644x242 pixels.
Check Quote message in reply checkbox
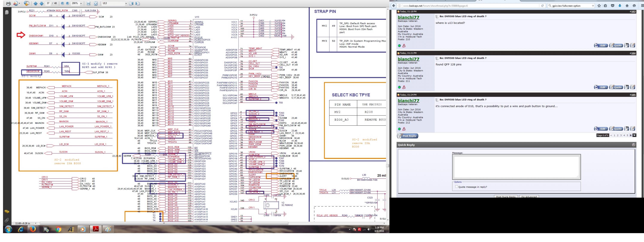(x=457, y=187)
